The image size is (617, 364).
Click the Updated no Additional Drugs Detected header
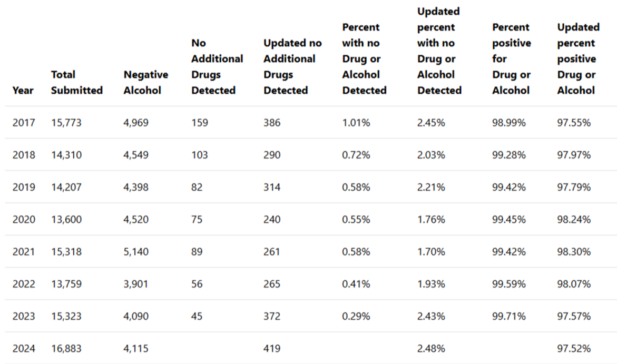click(x=292, y=66)
